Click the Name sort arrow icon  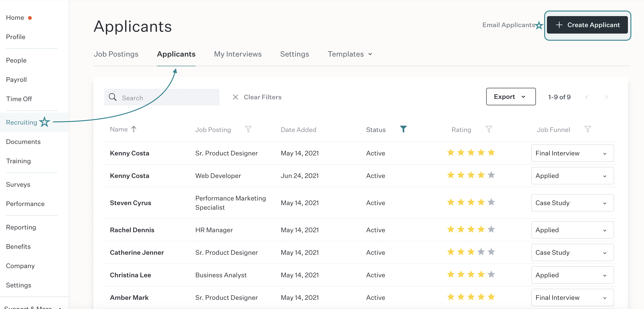tap(134, 129)
